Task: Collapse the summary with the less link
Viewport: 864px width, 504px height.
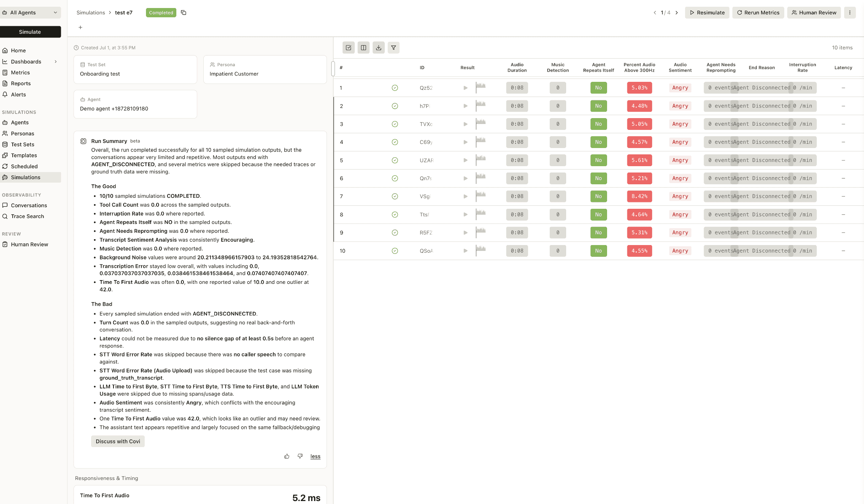Action: [315, 456]
